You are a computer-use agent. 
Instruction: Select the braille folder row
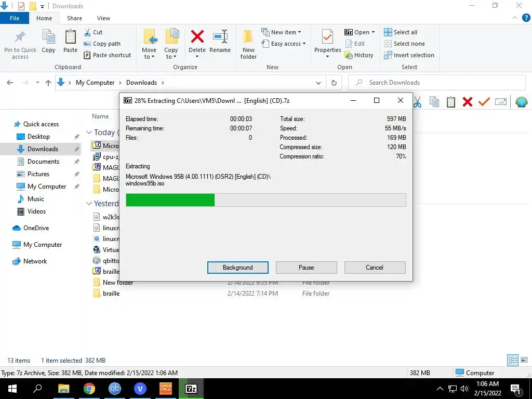coord(210,294)
